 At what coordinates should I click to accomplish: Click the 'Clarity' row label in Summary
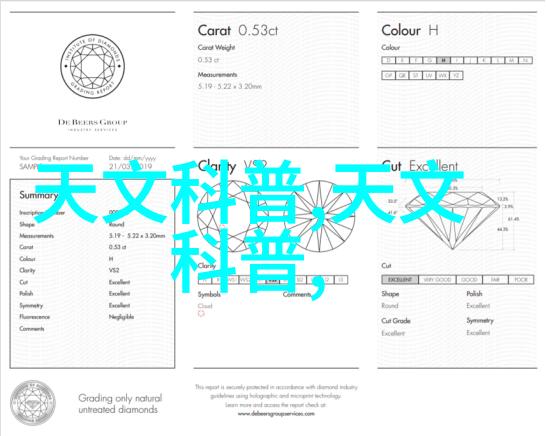coord(27,271)
